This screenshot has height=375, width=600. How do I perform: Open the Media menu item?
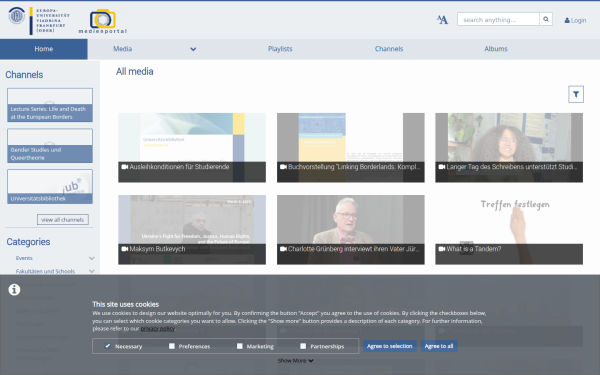coord(122,49)
